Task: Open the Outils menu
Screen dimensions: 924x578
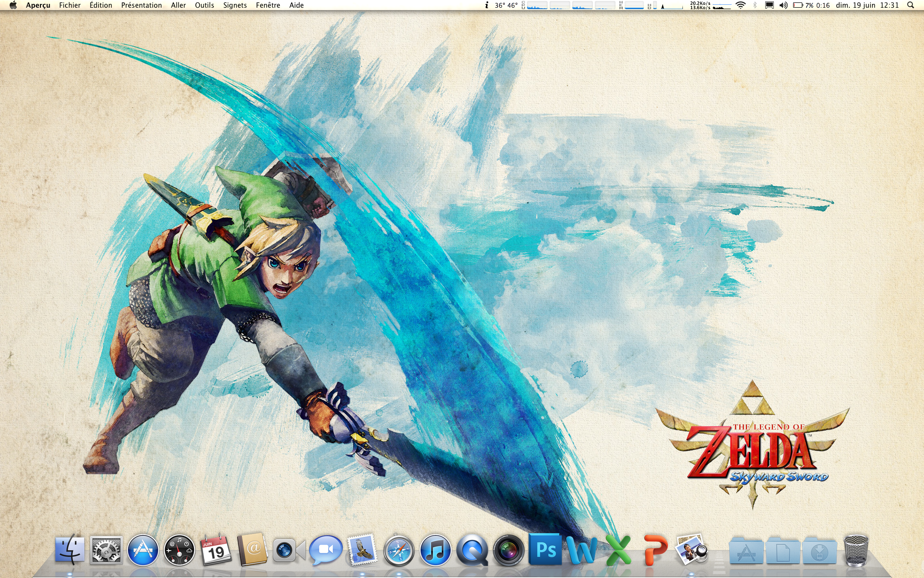Action: 205,5
